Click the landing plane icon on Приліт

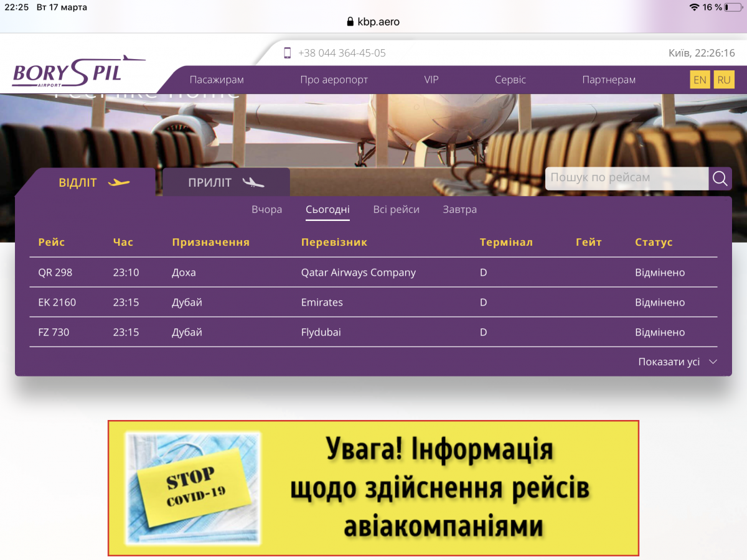(253, 183)
